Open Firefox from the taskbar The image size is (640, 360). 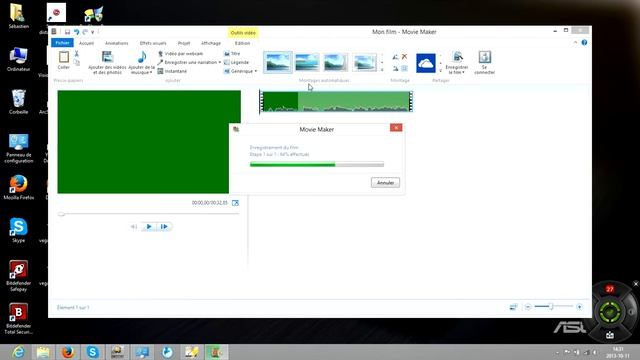(x=68, y=351)
